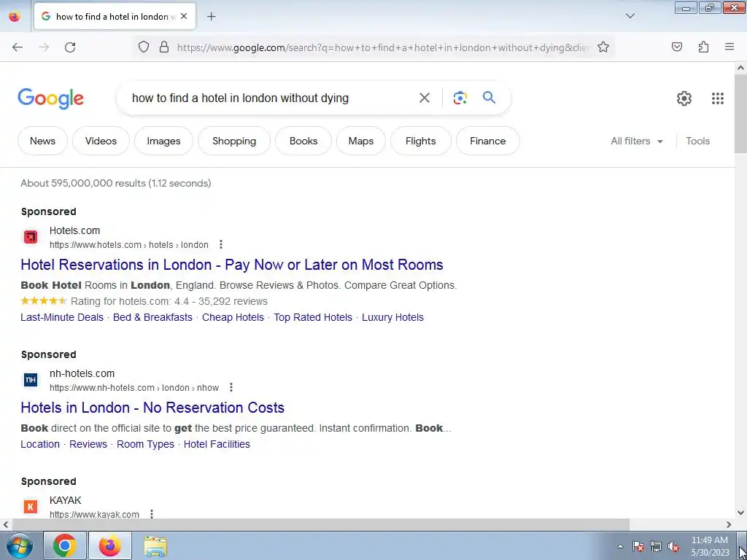Click the network tray icon
The height and width of the screenshot is (560, 747).
tap(656, 547)
